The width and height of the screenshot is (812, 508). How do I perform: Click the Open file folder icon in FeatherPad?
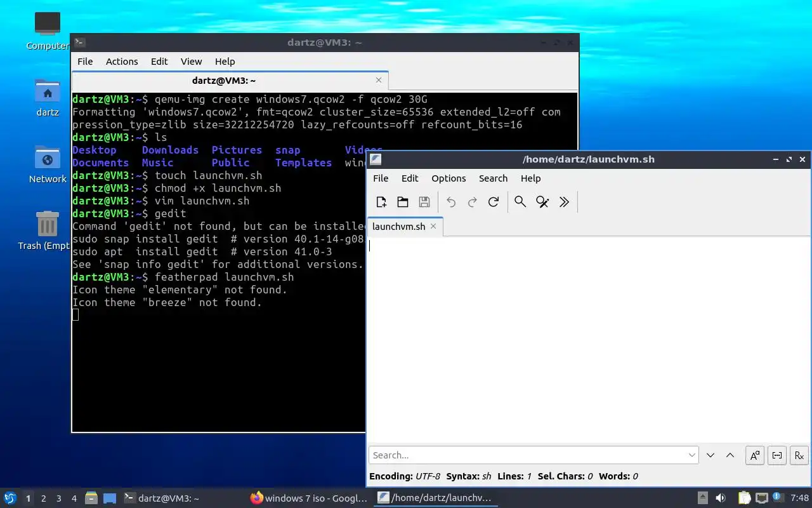(x=403, y=202)
